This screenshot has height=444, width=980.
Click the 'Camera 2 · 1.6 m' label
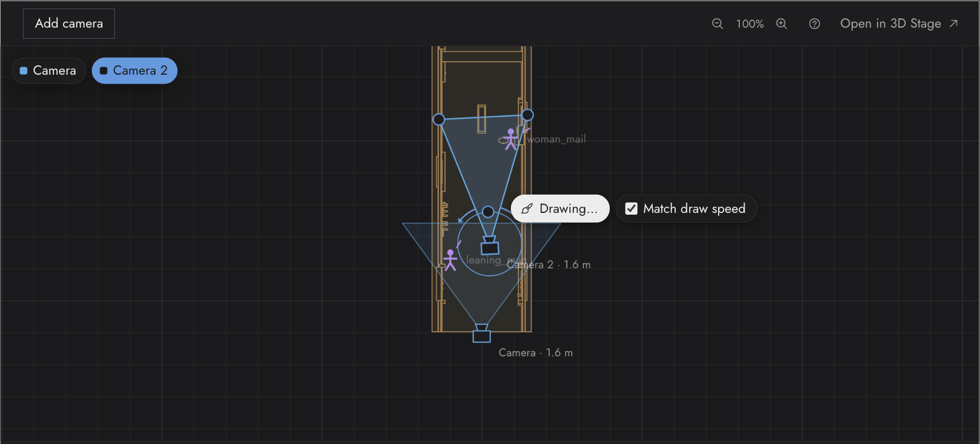click(549, 265)
